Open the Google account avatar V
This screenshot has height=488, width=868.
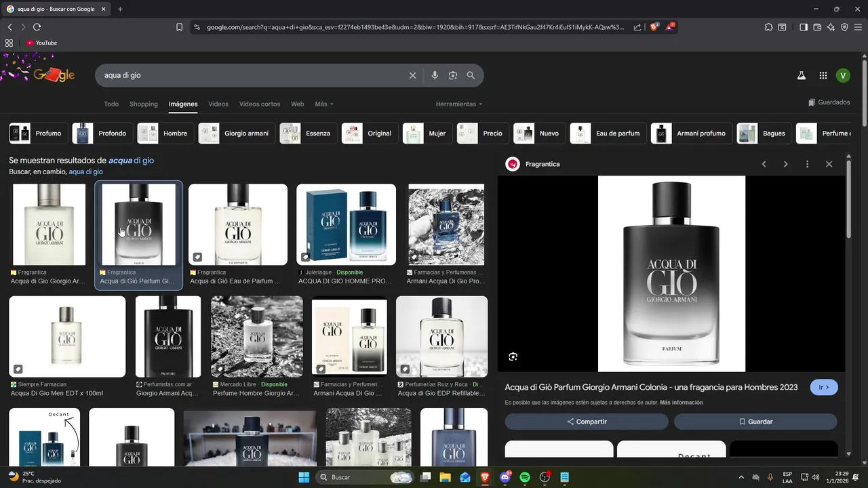pyautogui.click(x=843, y=76)
